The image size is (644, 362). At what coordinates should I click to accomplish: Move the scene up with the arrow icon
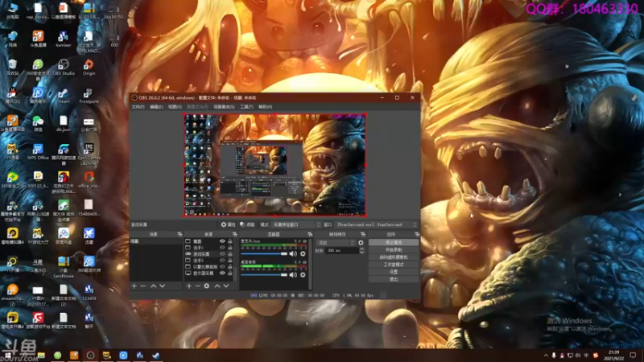click(x=153, y=286)
